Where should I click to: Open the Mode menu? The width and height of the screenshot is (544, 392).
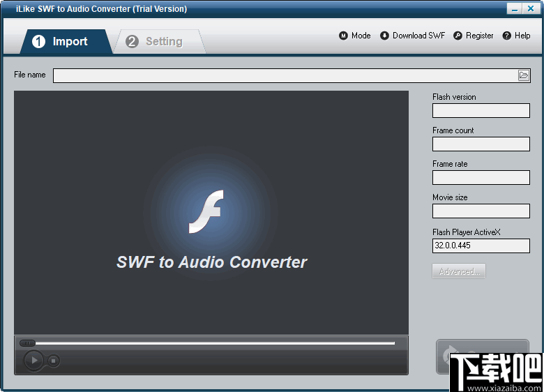pos(355,36)
